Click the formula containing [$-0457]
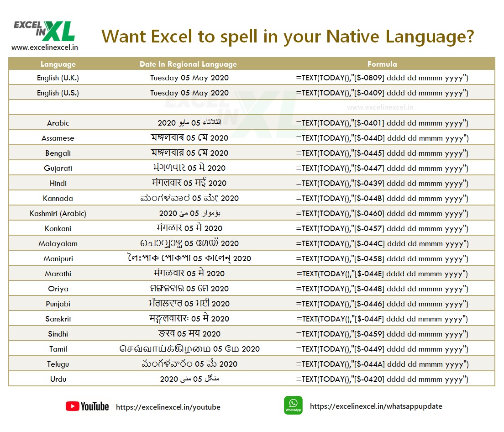 click(382, 228)
